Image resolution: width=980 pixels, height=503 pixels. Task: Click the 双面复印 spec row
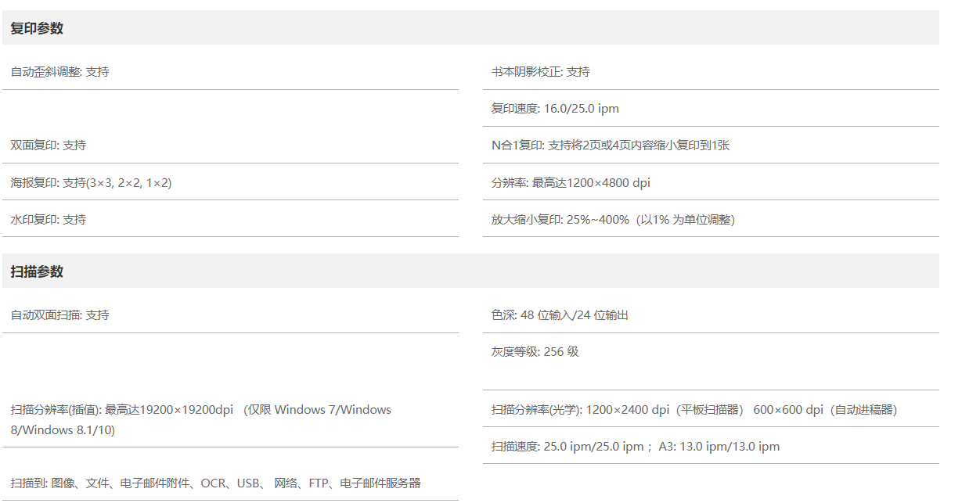point(49,146)
